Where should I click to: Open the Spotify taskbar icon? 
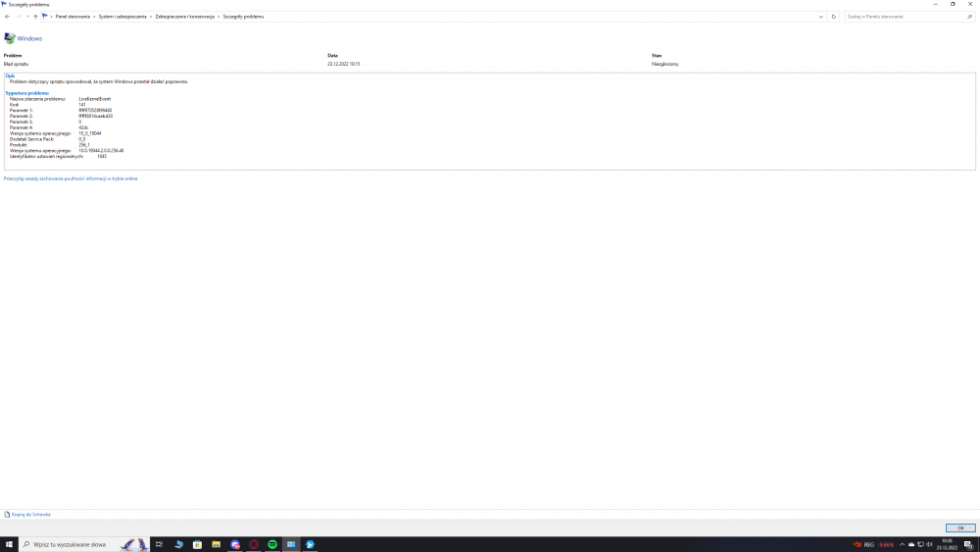[272, 544]
